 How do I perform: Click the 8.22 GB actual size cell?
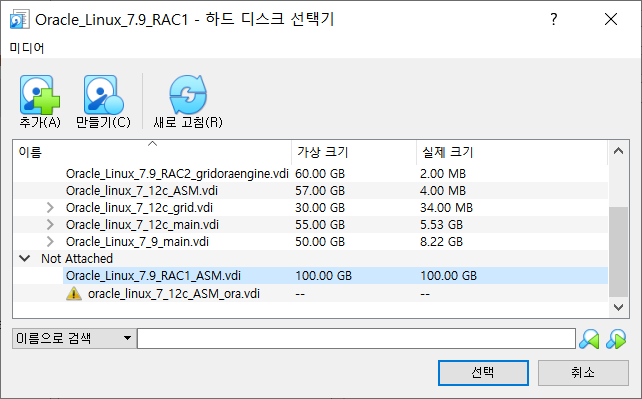point(441,241)
